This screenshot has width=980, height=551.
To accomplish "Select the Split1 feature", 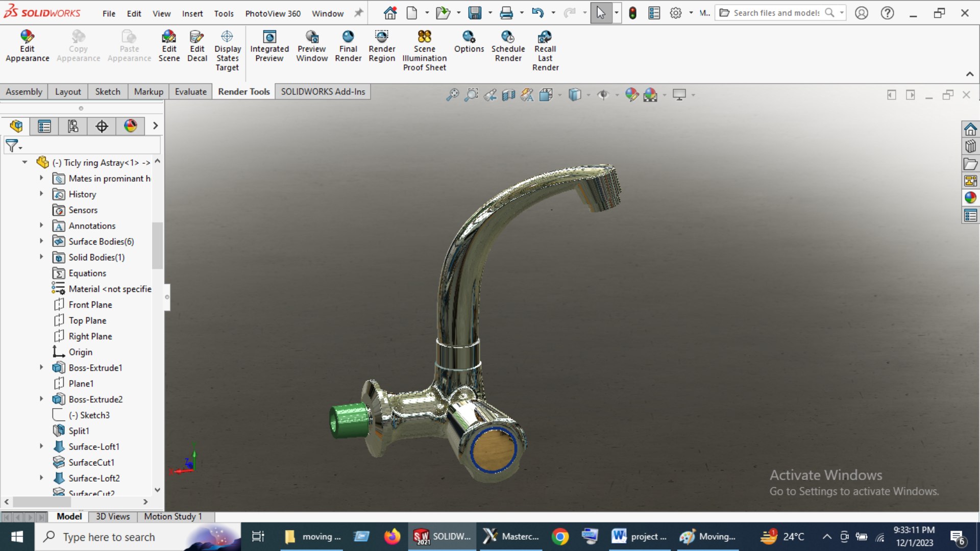I will point(79,431).
